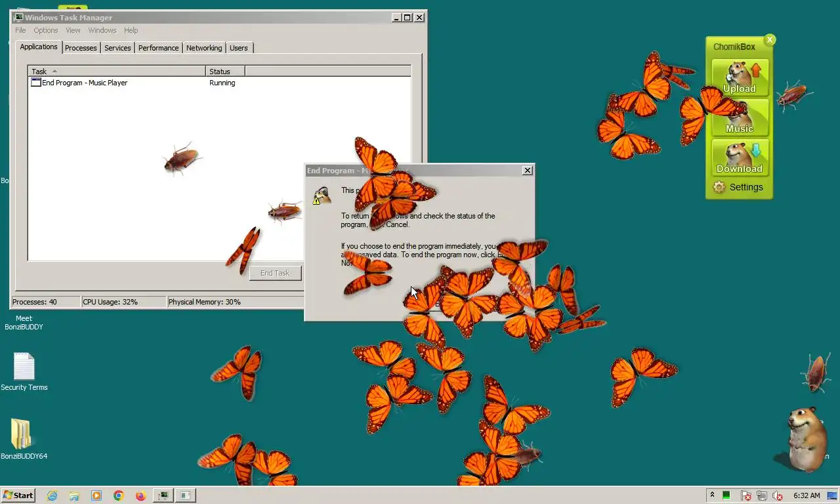Click the 6:32 AM clock
Viewport: 840px width, 504px height.
click(807, 495)
